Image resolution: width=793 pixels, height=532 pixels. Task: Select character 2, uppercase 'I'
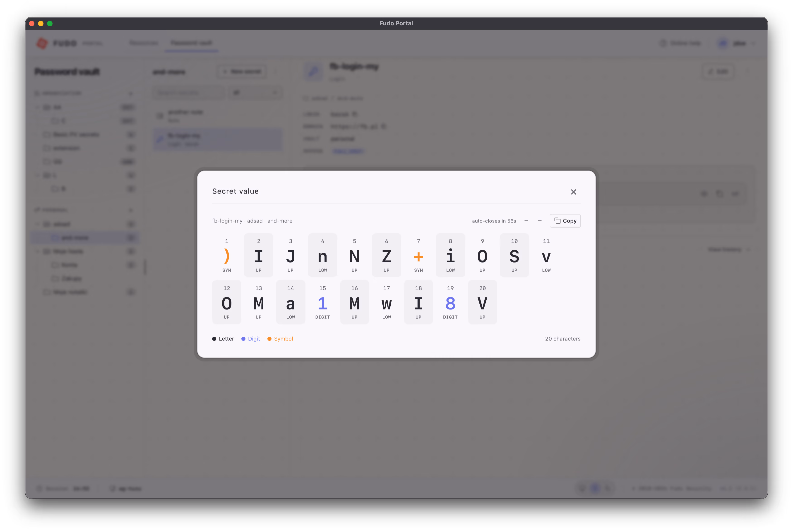click(259, 255)
